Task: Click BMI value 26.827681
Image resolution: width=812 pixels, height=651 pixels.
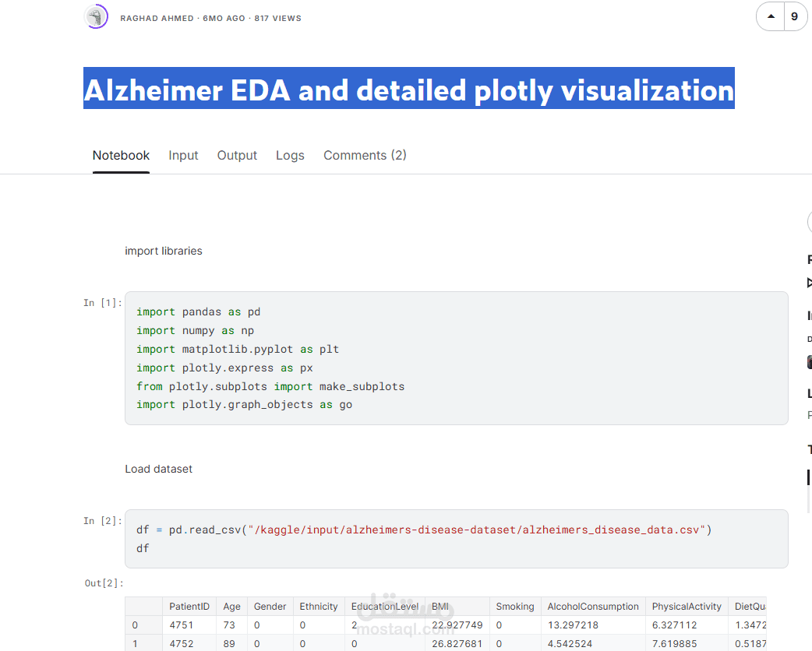Action: (457, 644)
